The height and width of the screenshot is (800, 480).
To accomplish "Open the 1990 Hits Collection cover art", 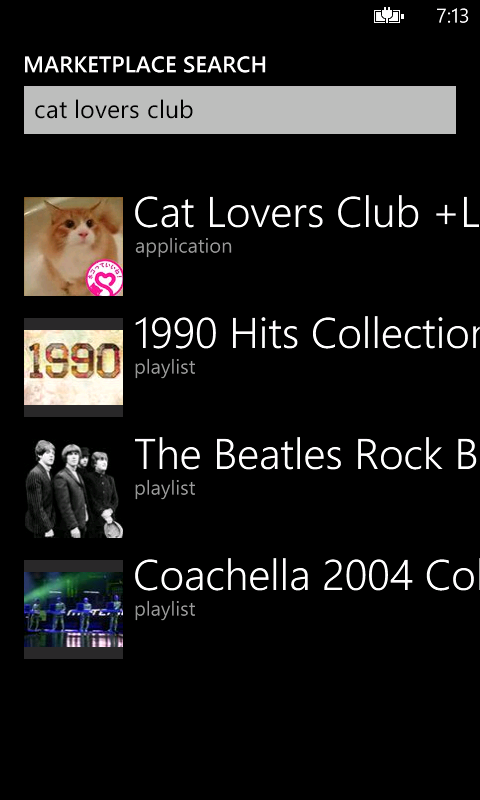I will point(73,367).
